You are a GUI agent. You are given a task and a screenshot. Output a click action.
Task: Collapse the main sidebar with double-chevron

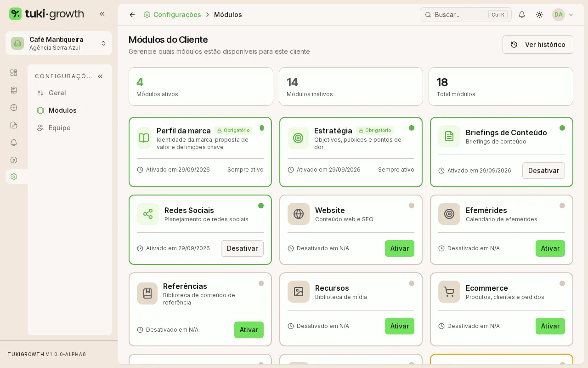tap(102, 14)
